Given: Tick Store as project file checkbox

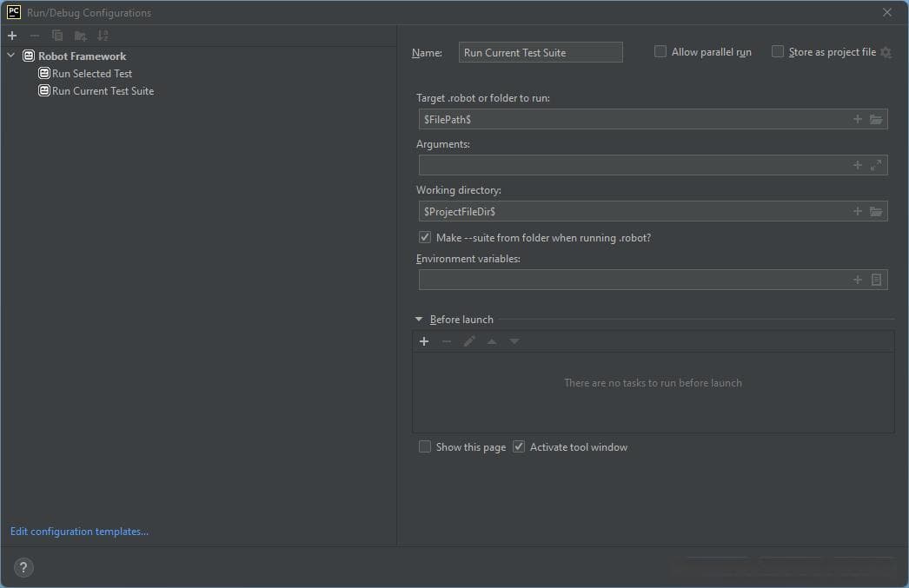Looking at the screenshot, I should point(778,51).
